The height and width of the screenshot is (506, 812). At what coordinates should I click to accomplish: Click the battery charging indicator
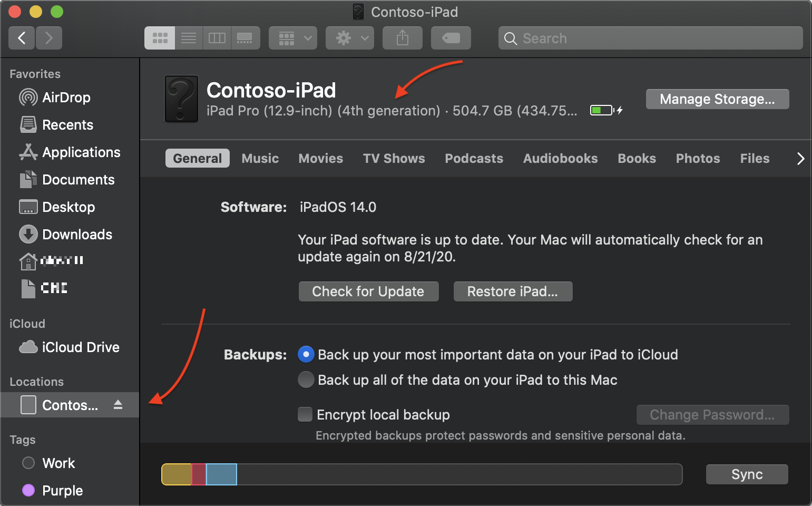[x=606, y=110]
